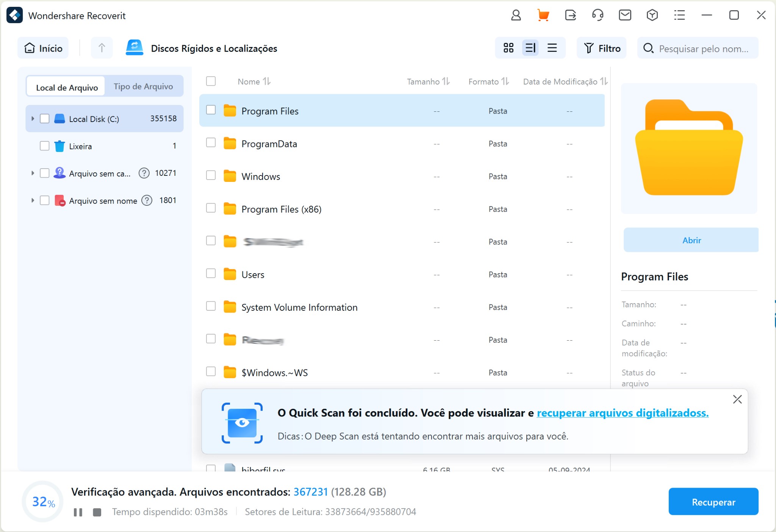Open the support headset icon

point(598,15)
